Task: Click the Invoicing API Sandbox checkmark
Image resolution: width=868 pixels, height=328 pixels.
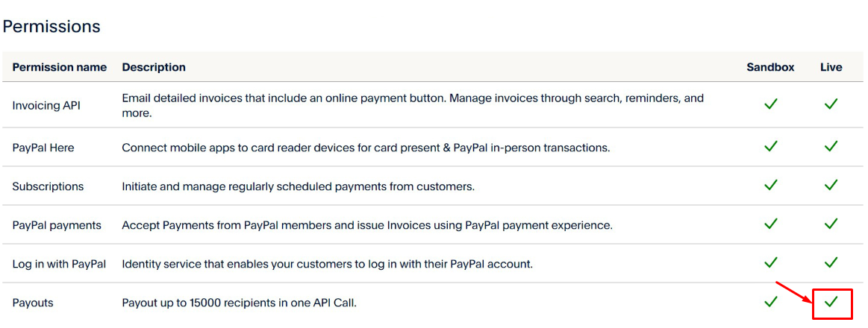Action: (x=771, y=104)
